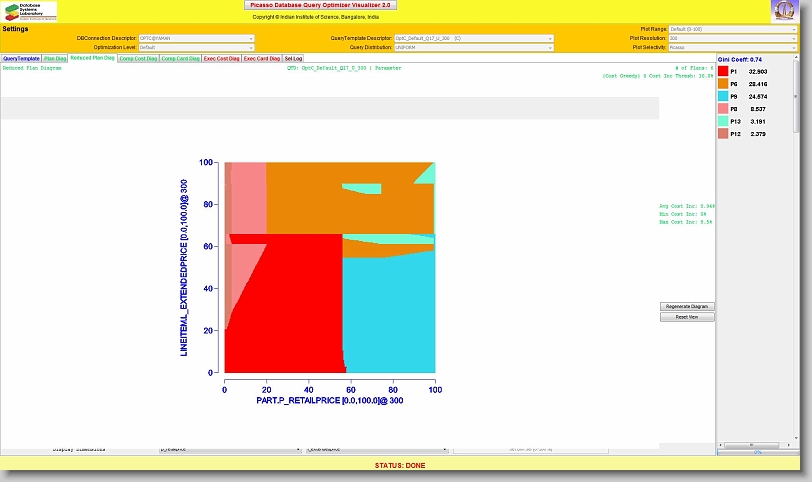Select the pink P8 plan swatch
Image resolution: width=812 pixels, height=482 pixels.
coord(723,109)
